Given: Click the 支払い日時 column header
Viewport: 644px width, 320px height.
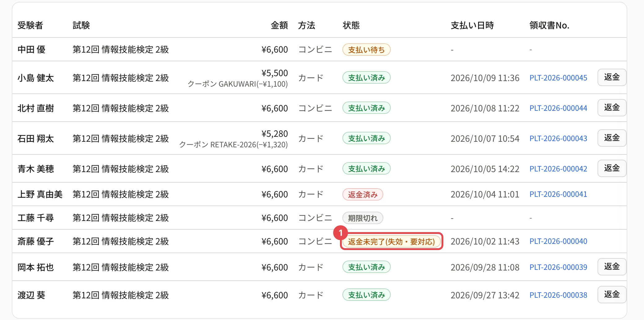Looking at the screenshot, I should point(472,25).
